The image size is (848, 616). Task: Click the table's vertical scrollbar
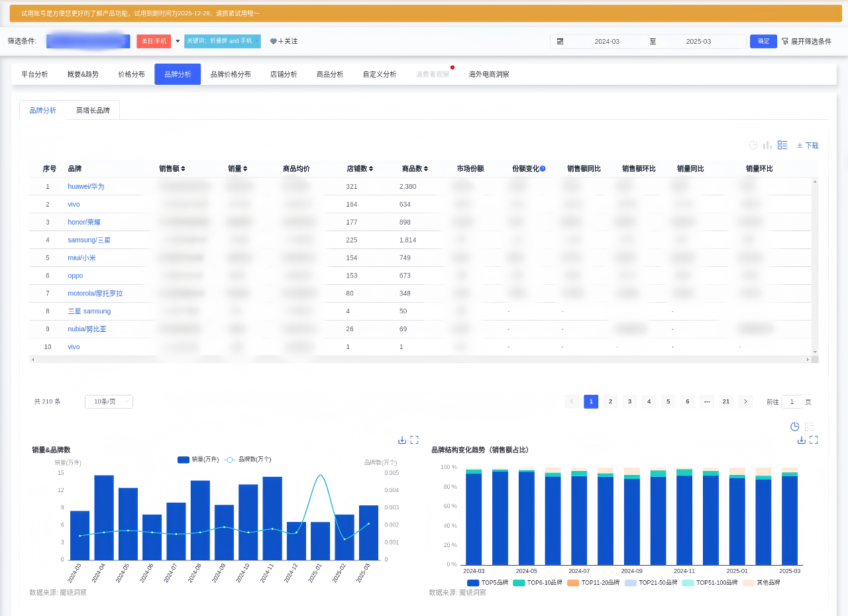tap(816, 266)
